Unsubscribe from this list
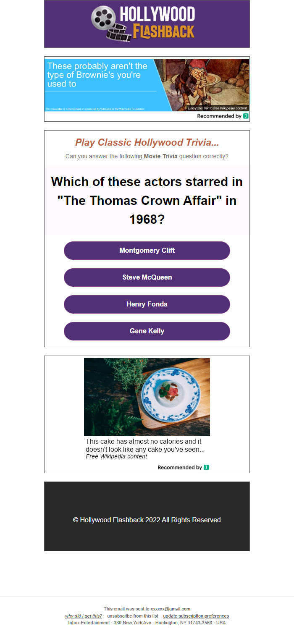294x644 pixels. pos(133,616)
